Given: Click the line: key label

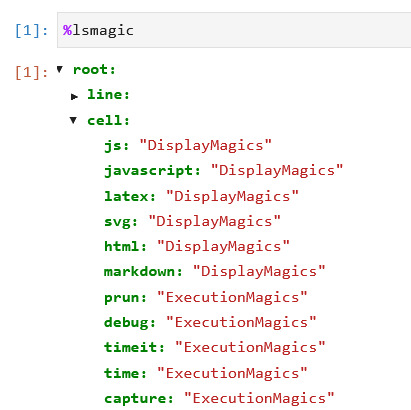Looking at the screenshot, I should [108, 95].
